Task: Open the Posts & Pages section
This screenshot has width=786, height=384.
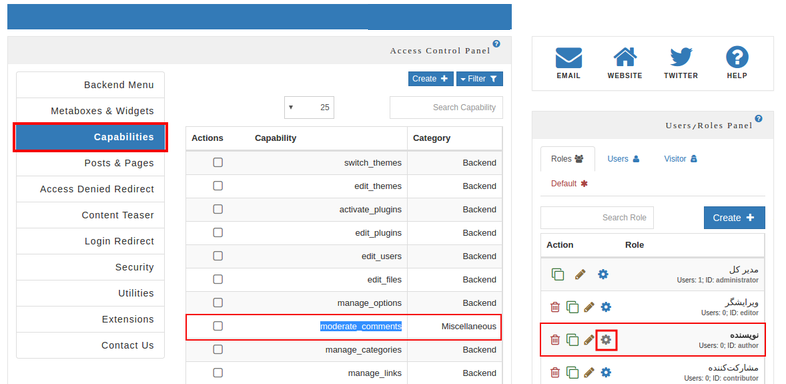Action: point(90,163)
